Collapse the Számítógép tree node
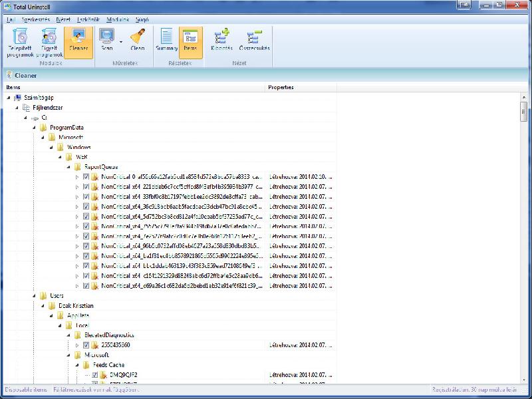The image size is (532, 399). pyautogui.click(x=9, y=98)
